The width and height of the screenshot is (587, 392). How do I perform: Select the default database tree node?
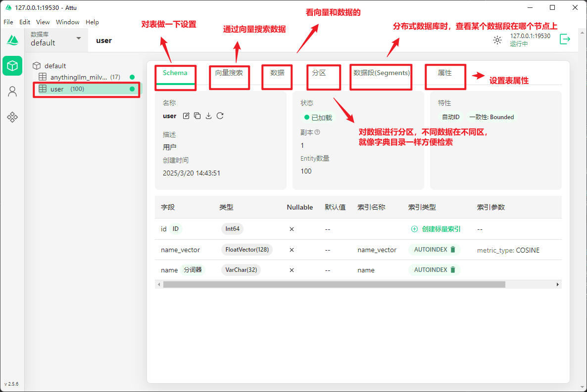[55, 66]
